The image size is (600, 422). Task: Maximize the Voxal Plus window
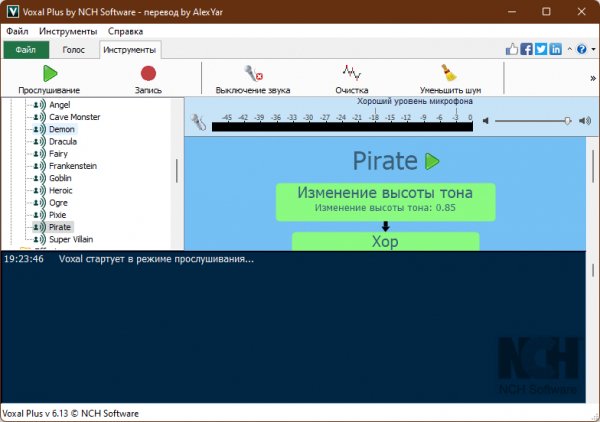pyautogui.click(x=546, y=11)
